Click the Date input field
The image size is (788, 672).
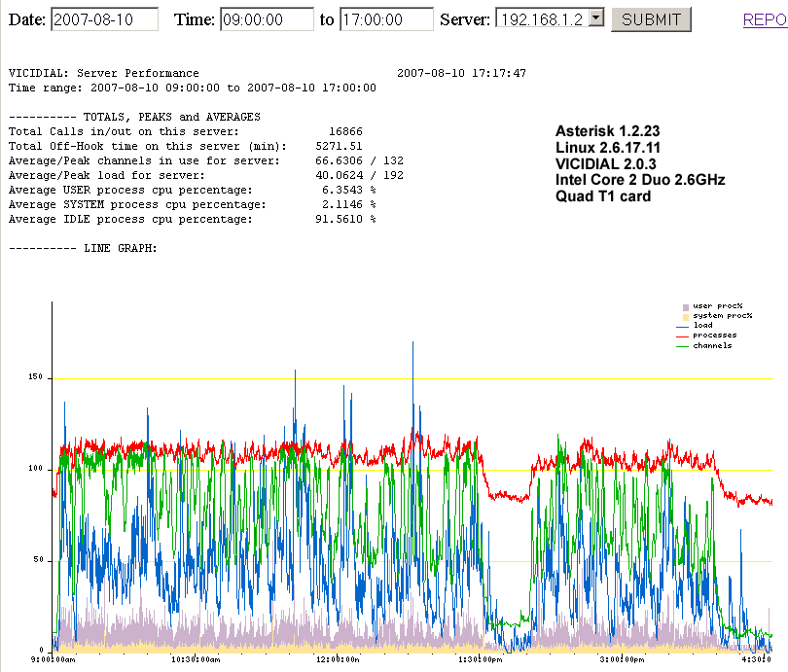tap(104, 19)
